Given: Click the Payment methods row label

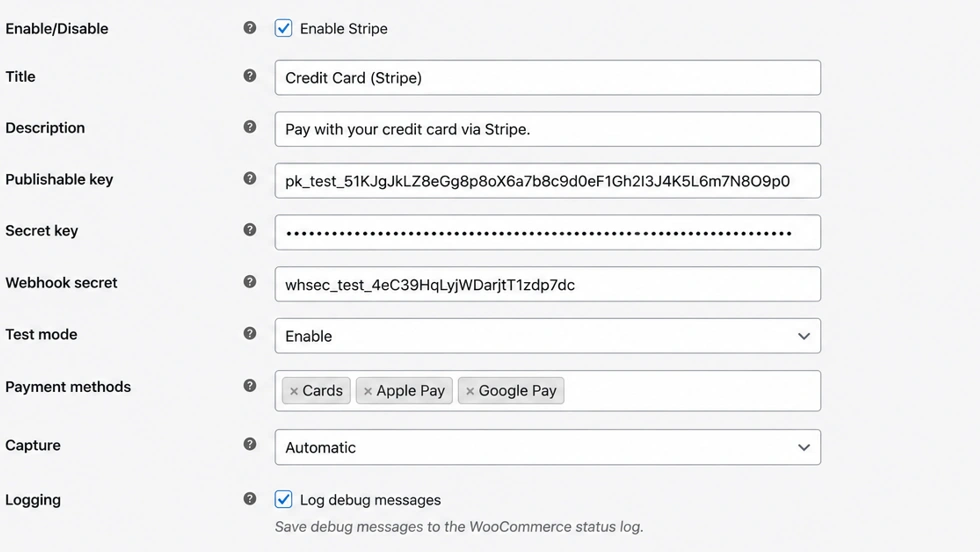Looking at the screenshot, I should point(68,387).
